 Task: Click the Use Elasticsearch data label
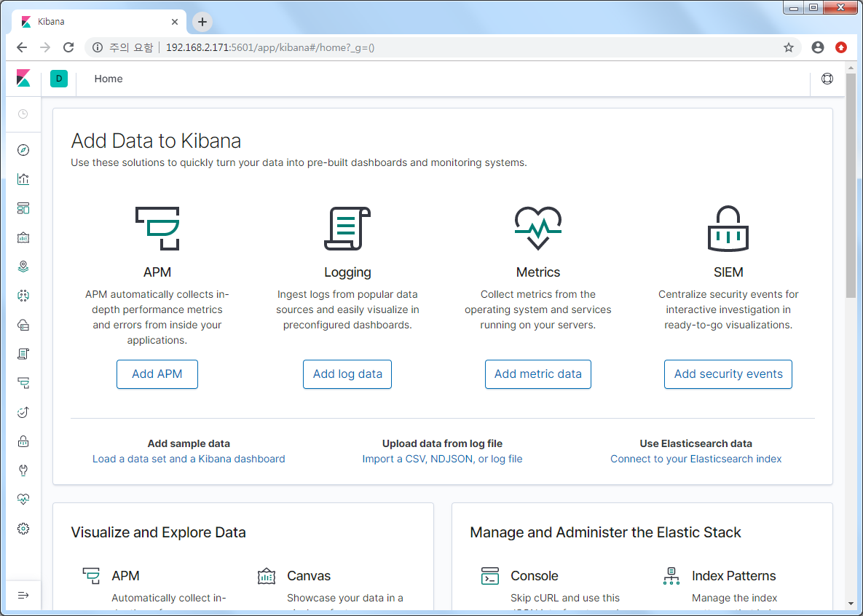coord(695,443)
